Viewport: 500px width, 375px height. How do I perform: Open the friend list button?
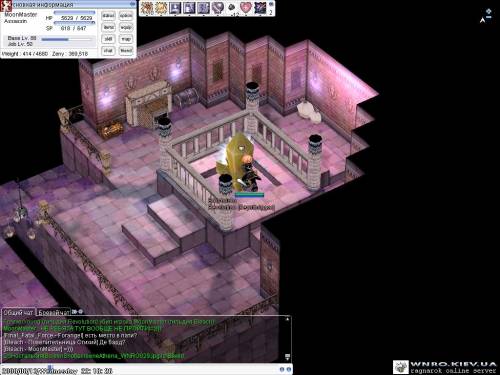pyautogui.click(x=126, y=51)
